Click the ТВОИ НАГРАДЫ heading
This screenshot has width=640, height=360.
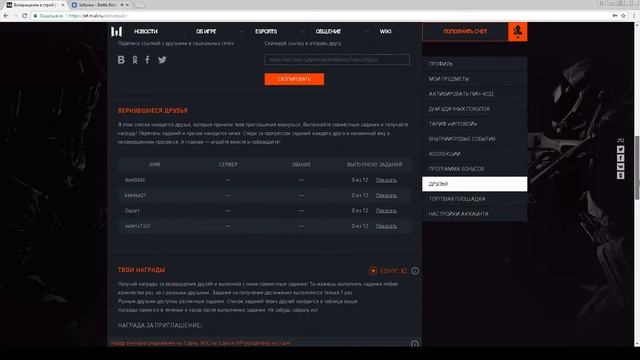[141, 270]
